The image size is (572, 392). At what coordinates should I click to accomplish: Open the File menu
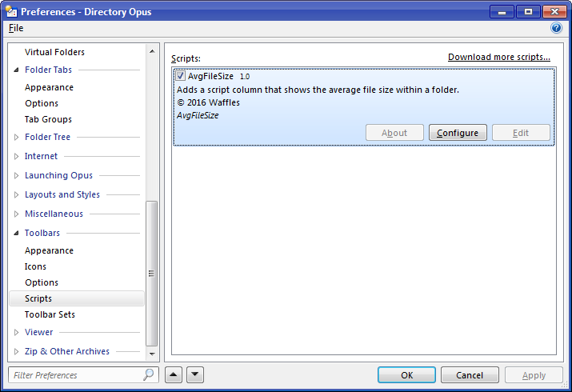point(16,28)
